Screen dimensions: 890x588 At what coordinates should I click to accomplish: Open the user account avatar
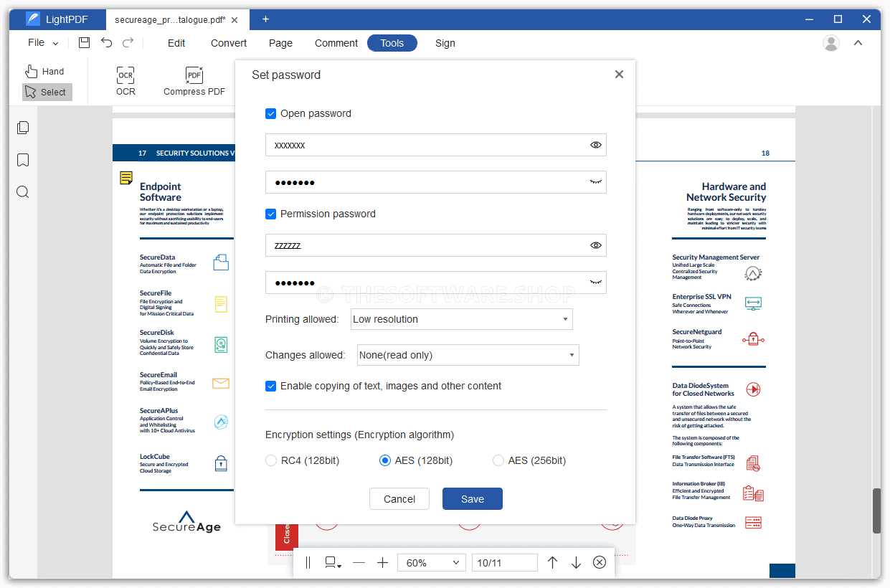(831, 43)
